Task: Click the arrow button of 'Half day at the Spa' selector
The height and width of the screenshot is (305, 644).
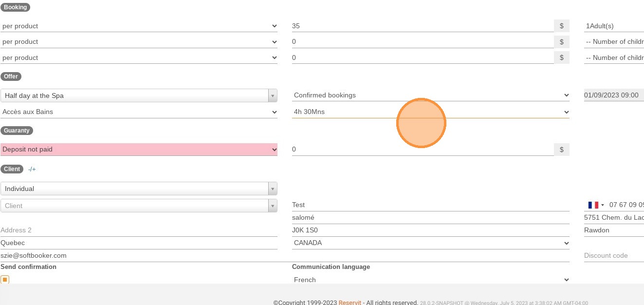Action: pos(273,95)
